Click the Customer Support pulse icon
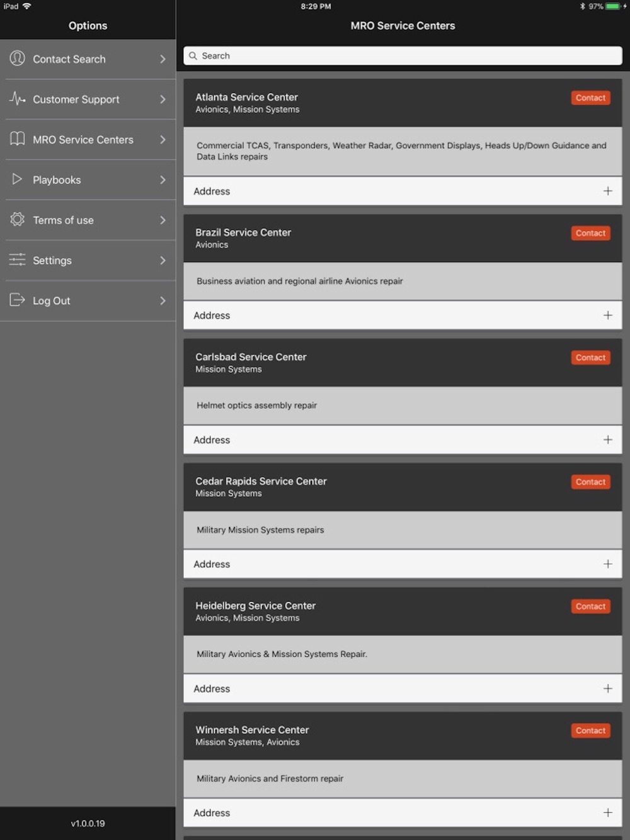Viewport: 630px width, 840px height. pos(17,99)
